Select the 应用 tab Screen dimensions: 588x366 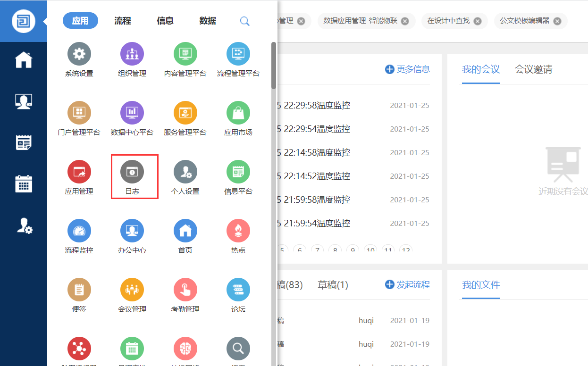pyautogui.click(x=80, y=21)
